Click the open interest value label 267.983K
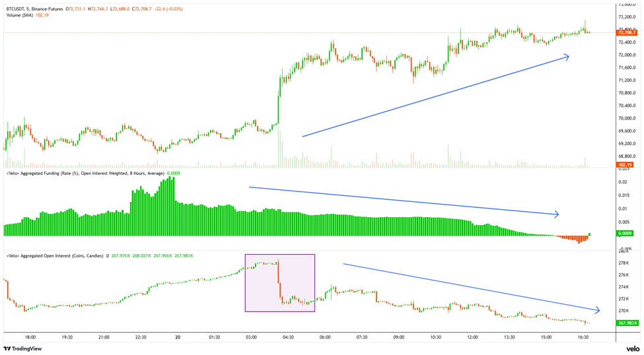Image resolution: width=644 pixels, height=355 pixels. (627, 323)
